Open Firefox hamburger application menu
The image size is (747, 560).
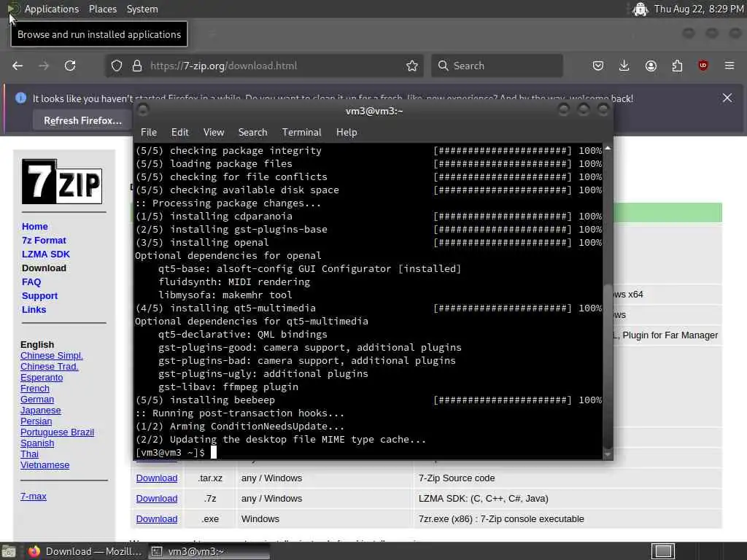click(x=729, y=66)
